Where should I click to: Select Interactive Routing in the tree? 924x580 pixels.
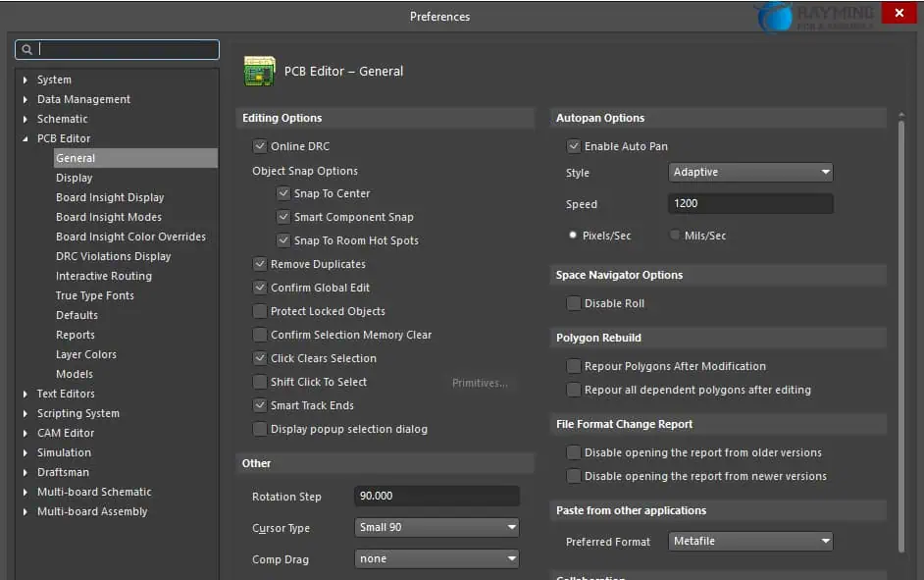pyautogui.click(x=103, y=276)
